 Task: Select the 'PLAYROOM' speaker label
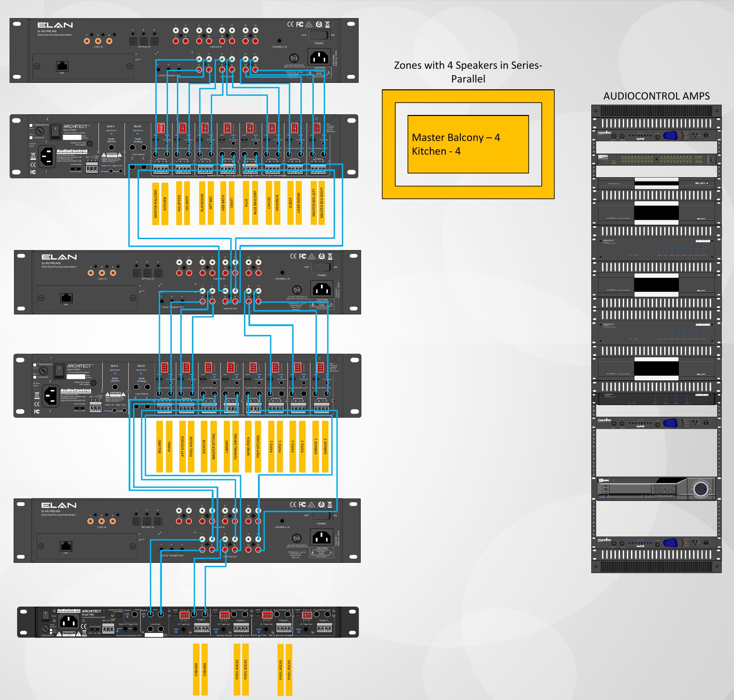[202, 203]
